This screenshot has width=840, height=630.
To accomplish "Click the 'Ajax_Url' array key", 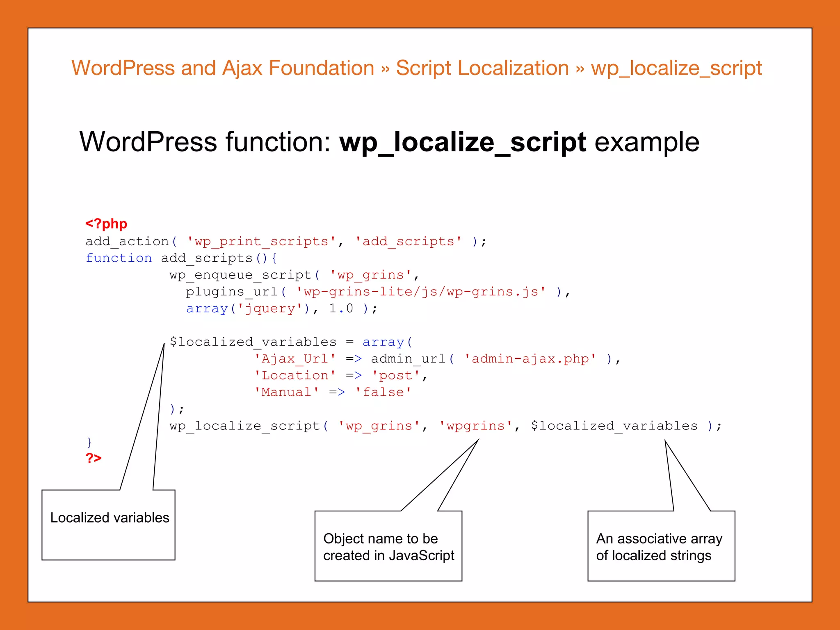I will point(295,358).
